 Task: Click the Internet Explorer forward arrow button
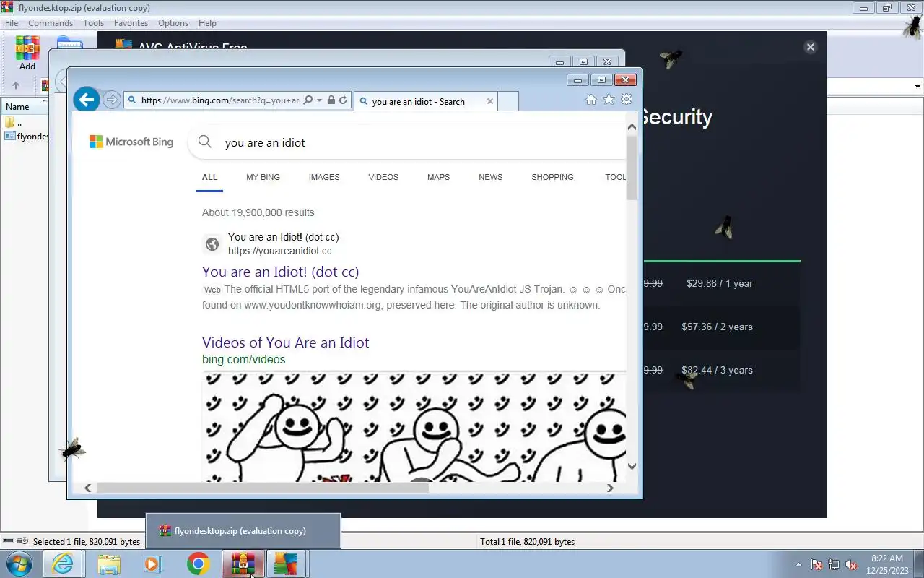111,100
